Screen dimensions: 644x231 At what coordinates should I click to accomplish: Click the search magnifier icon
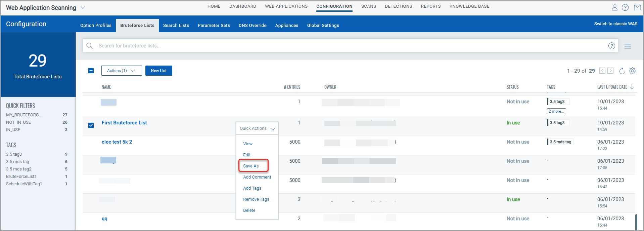tap(89, 46)
